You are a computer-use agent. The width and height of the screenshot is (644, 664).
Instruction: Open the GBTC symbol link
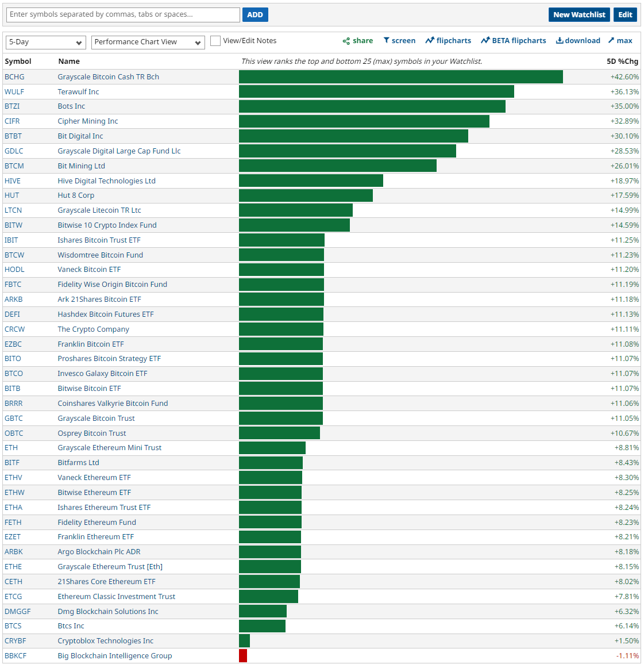coord(14,419)
